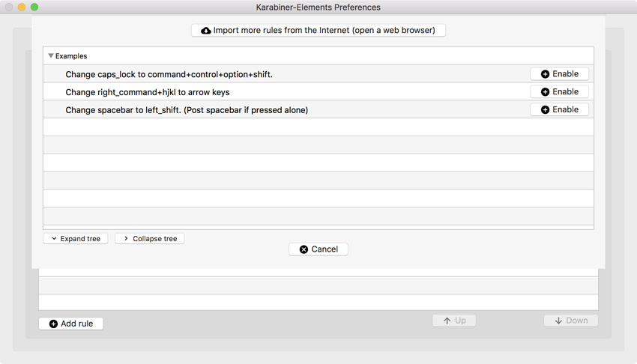
Task: Import more rules from the Internet
Action: [318, 31]
